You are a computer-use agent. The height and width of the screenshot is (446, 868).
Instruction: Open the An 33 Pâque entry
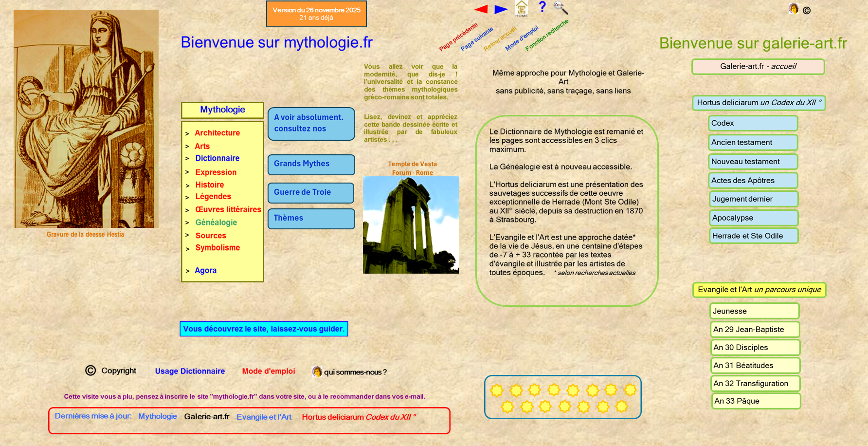(755, 401)
